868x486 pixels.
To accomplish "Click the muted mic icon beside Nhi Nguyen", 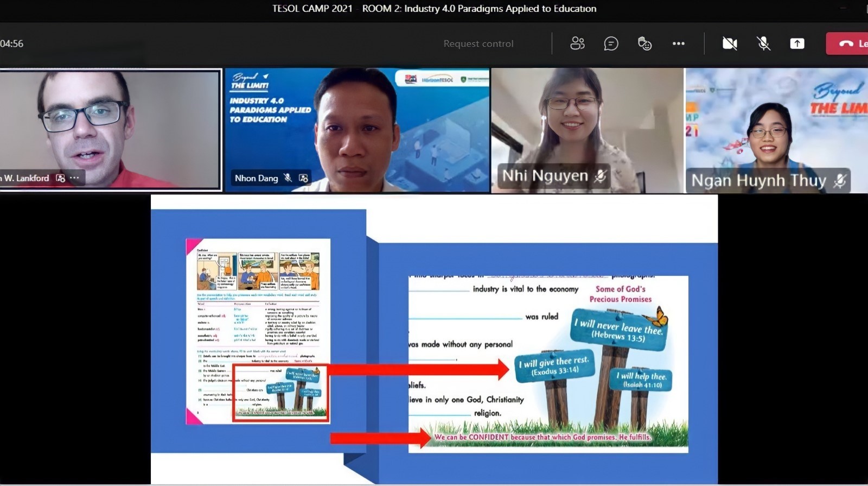I will [x=600, y=176].
